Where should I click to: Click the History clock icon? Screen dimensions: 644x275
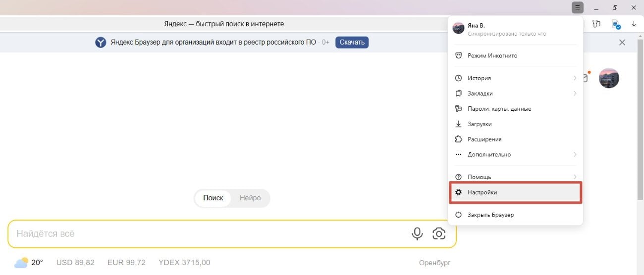458,78
